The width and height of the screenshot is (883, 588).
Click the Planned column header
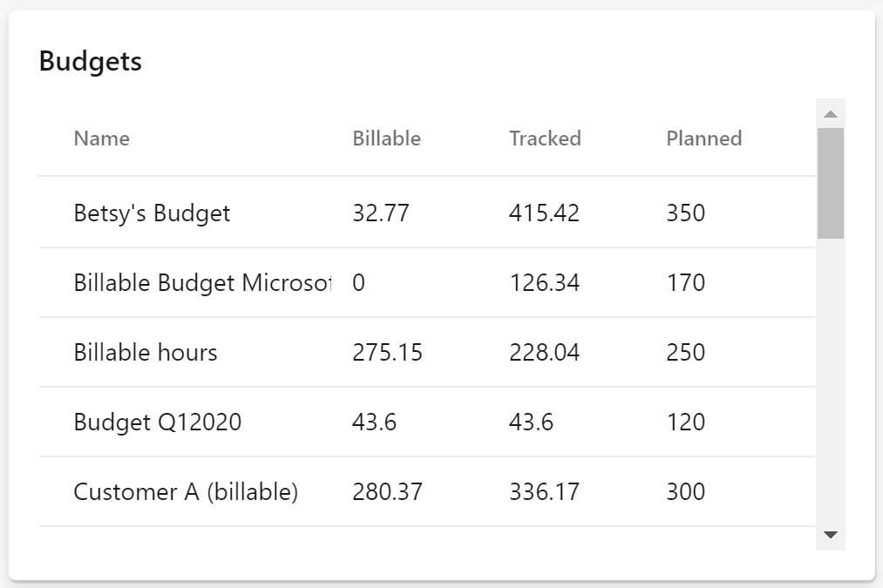coord(704,139)
